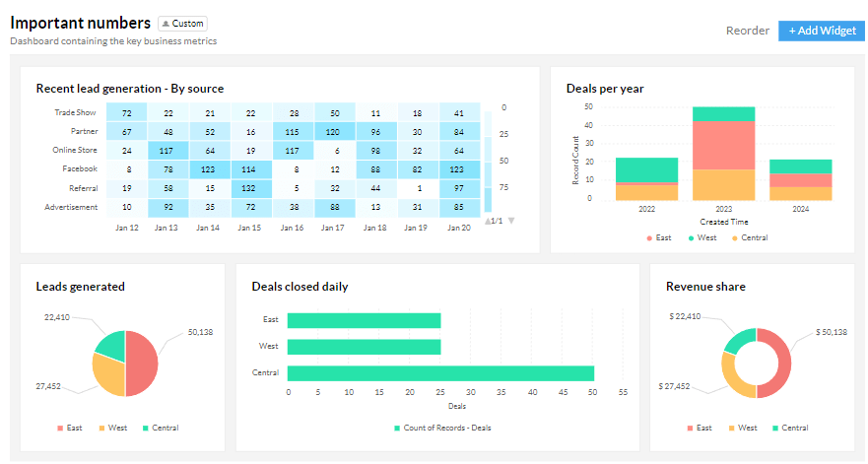Click the Custom dashboard badge

tap(182, 24)
